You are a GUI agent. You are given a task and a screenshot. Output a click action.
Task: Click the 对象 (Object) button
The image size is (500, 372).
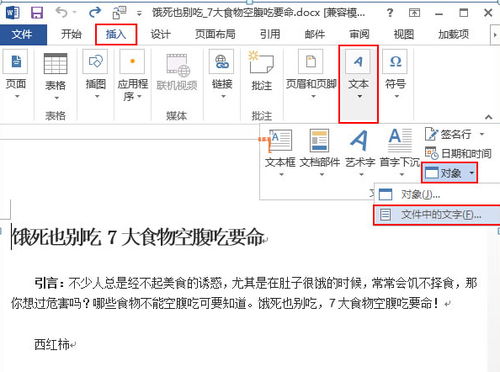[x=444, y=173]
